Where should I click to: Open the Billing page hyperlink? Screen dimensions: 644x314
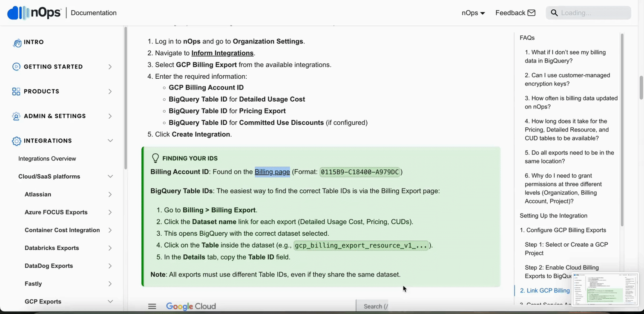272,171
